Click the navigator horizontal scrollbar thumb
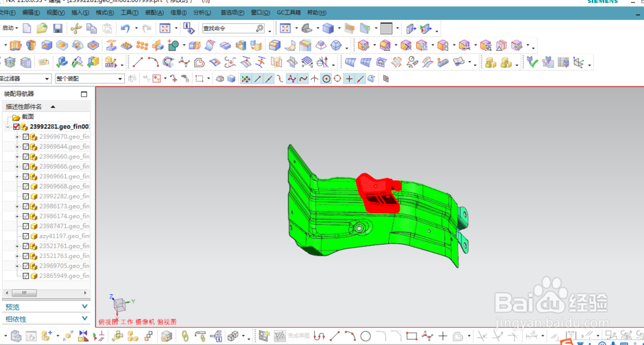The width and height of the screenshot is (644, 345). tap(24, 293)
